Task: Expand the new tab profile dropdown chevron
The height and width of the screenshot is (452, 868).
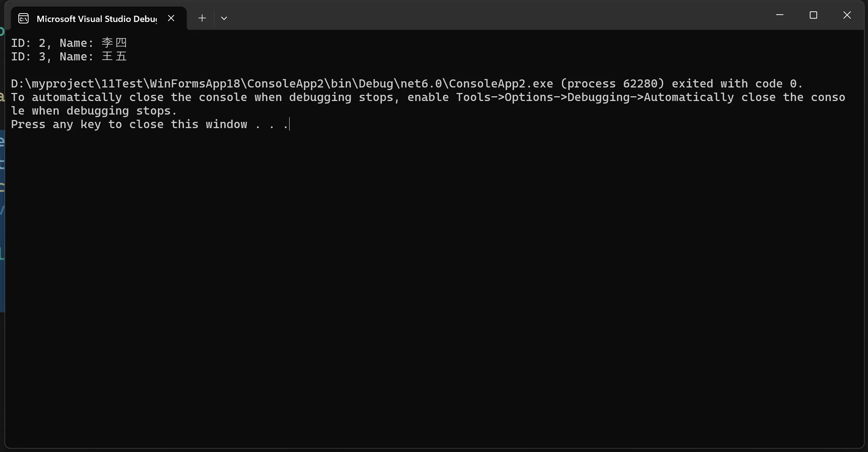Action: click(224, 18)
